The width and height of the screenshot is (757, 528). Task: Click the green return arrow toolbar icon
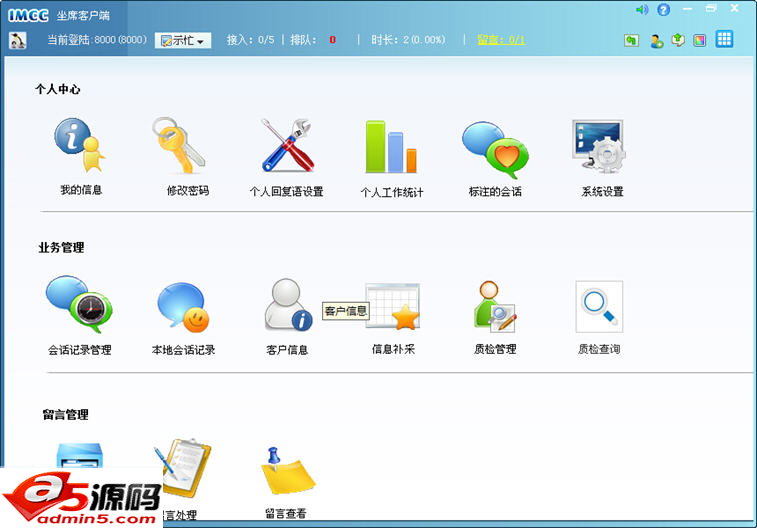click(631, 40)
